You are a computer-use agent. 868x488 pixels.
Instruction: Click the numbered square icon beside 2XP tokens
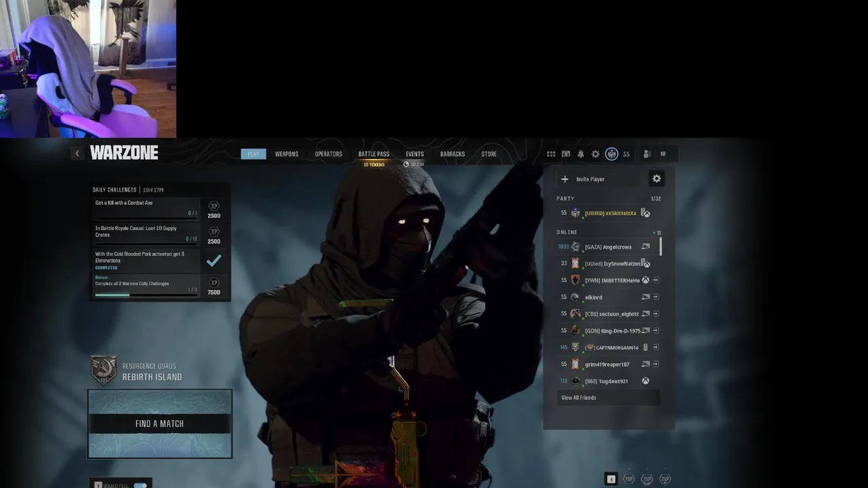[x=610, y=479]
